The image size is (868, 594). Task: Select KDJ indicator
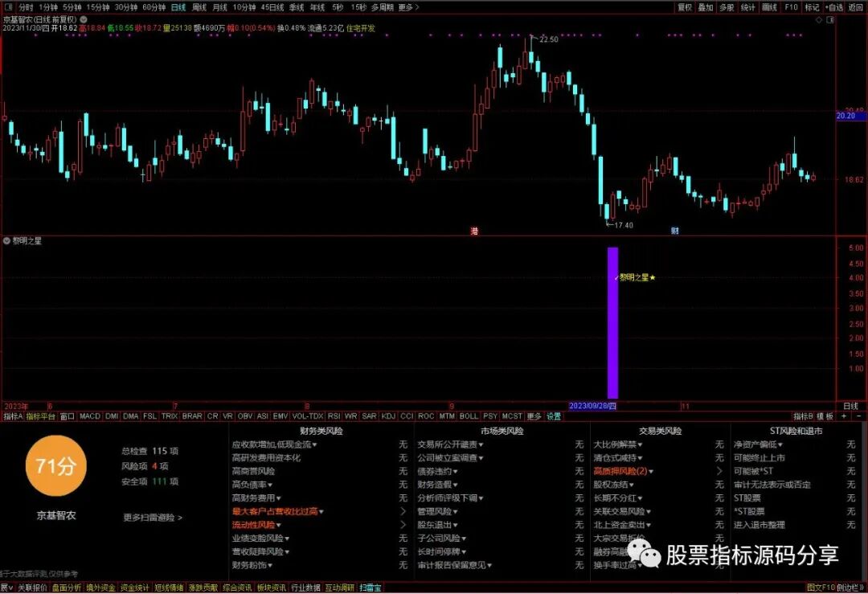(388, 416)
